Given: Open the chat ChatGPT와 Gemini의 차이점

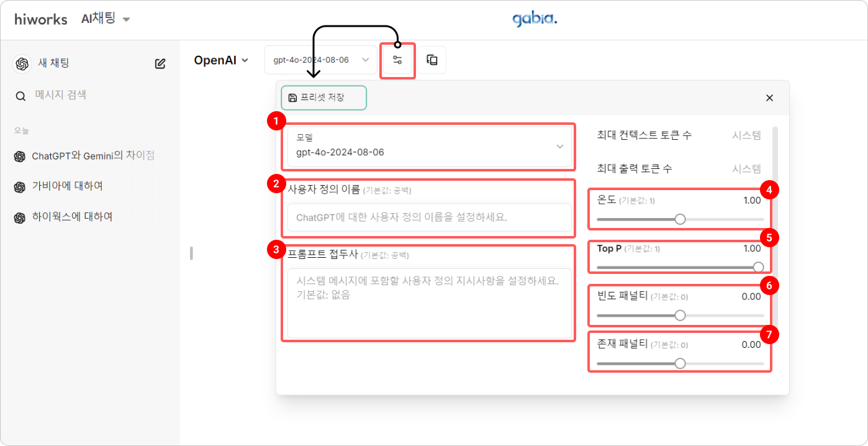Looking at the screenshot, I should (x=93, y=156).
